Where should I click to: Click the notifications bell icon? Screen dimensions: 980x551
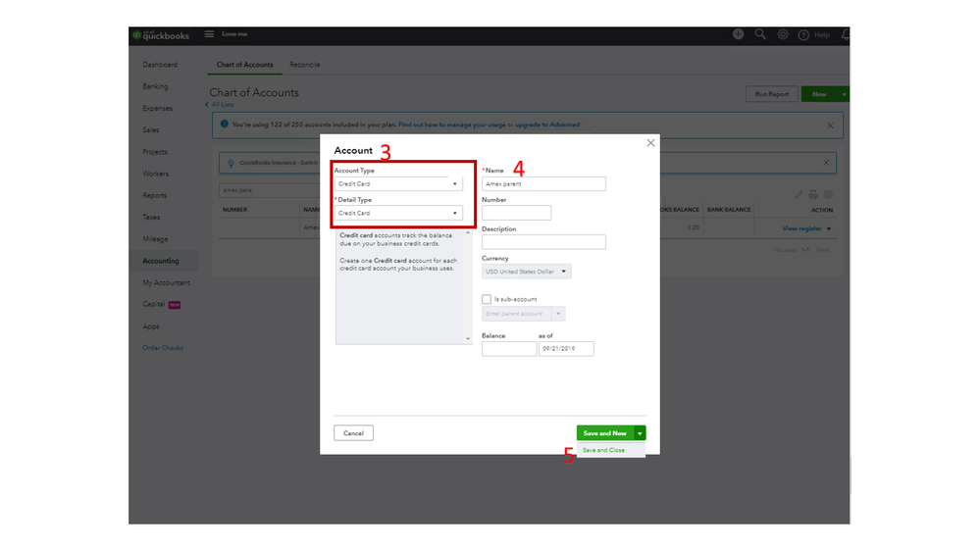(x=845, y=34)
